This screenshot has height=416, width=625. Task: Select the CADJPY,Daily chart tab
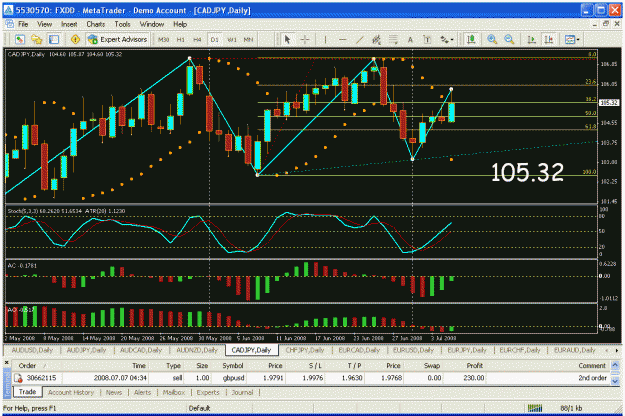pos(251,350)
